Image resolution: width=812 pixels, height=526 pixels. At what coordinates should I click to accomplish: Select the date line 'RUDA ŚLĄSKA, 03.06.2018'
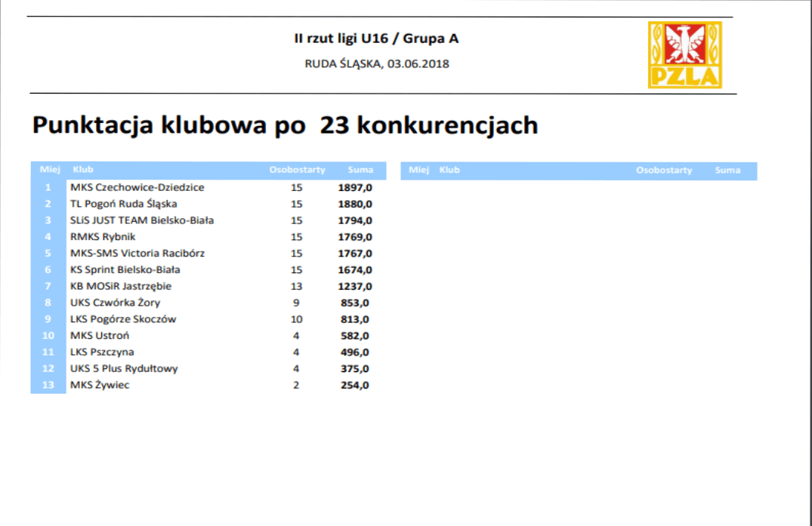coord(376,64)
